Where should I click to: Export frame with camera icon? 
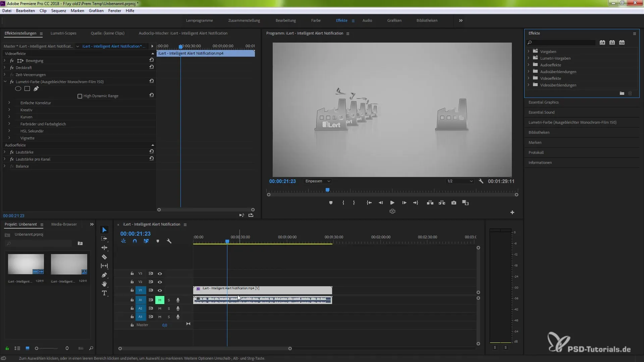(x=454, y=203)
